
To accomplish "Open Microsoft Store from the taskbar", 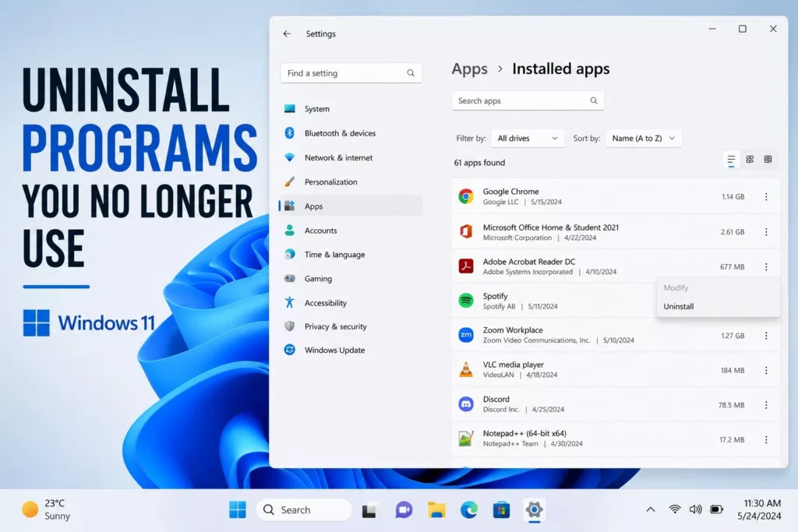I will click(501, 509).
